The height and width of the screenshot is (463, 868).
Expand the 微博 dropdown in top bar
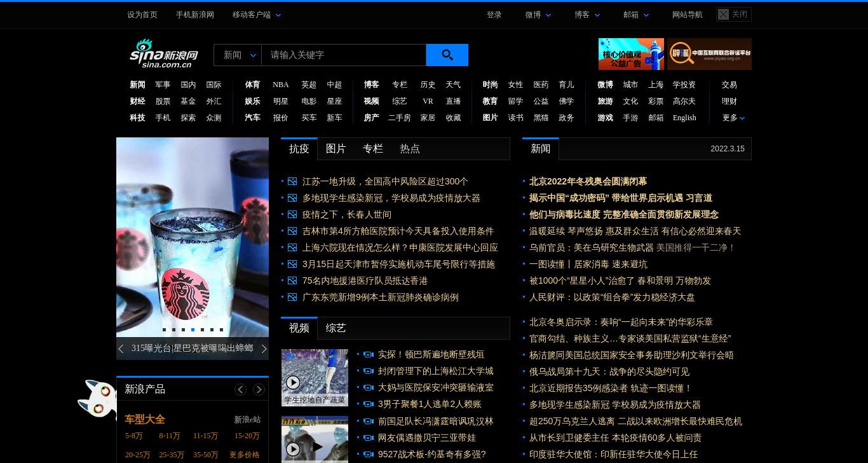pyautogui.click(x=538, y=15)
